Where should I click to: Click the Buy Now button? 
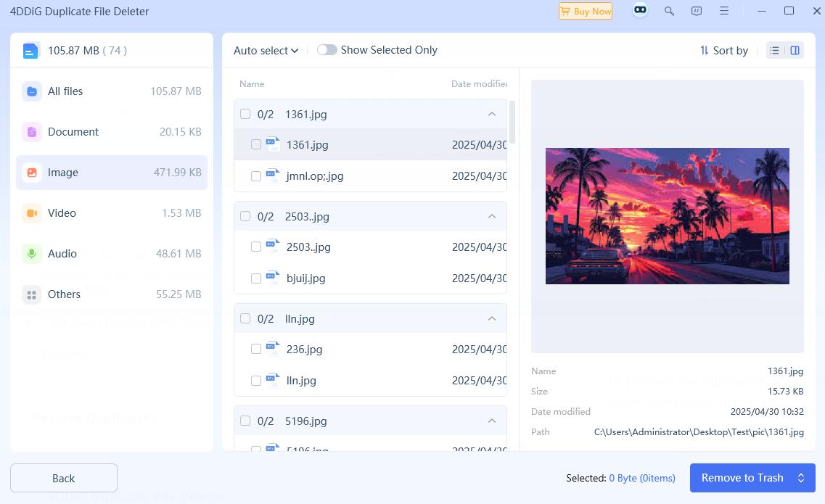[x=585, y=11]
